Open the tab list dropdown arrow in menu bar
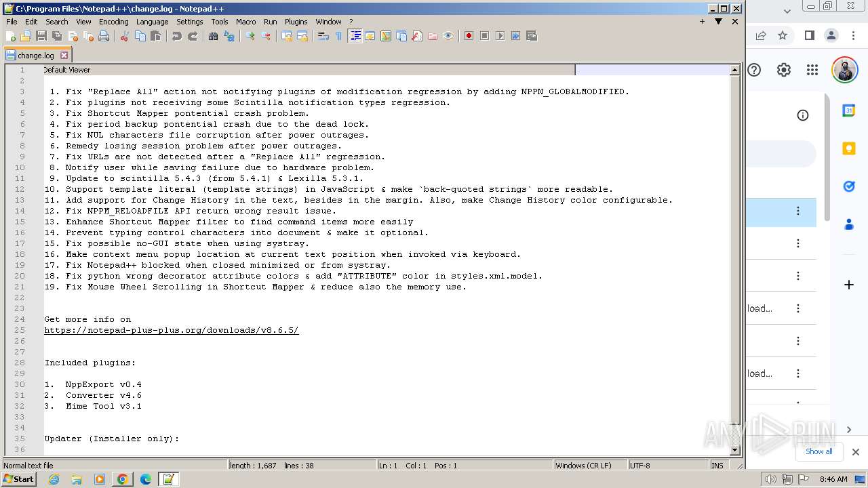 point(718,22)
